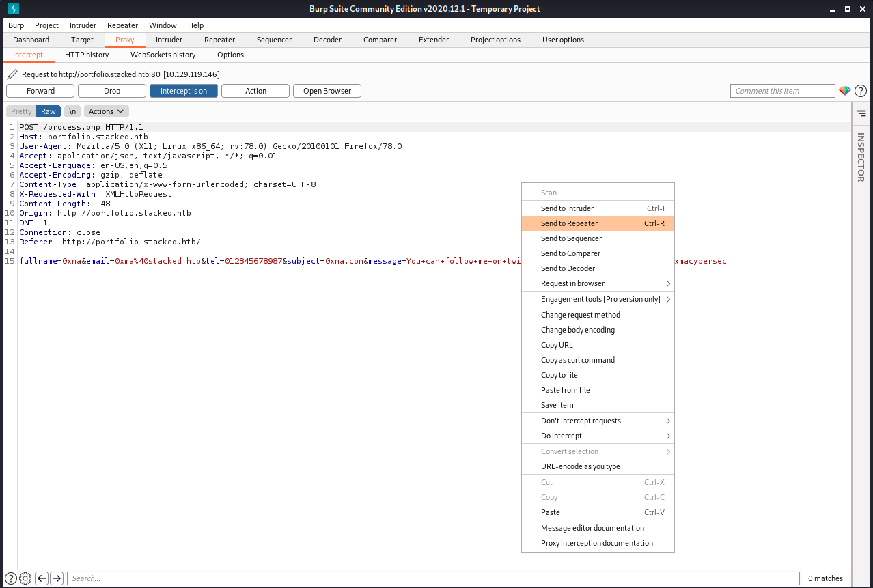Open the vertical INSPECTOR side panel
The height and width of the screenshot is (588, 873).
861,157
